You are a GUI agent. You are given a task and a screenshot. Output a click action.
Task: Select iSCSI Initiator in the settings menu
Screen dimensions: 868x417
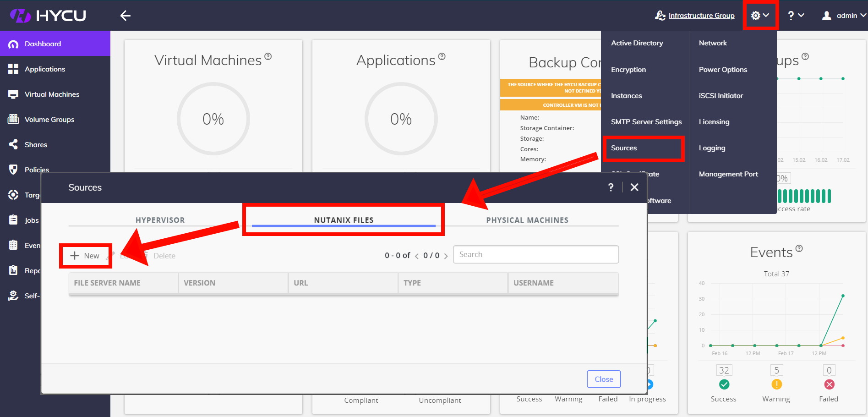(x=721, y=96)
